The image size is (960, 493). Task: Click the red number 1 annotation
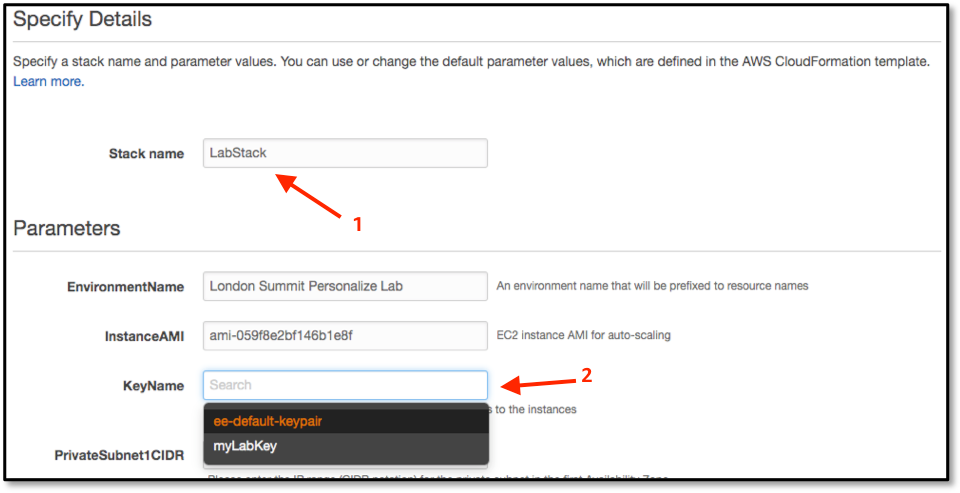(358, 225)
